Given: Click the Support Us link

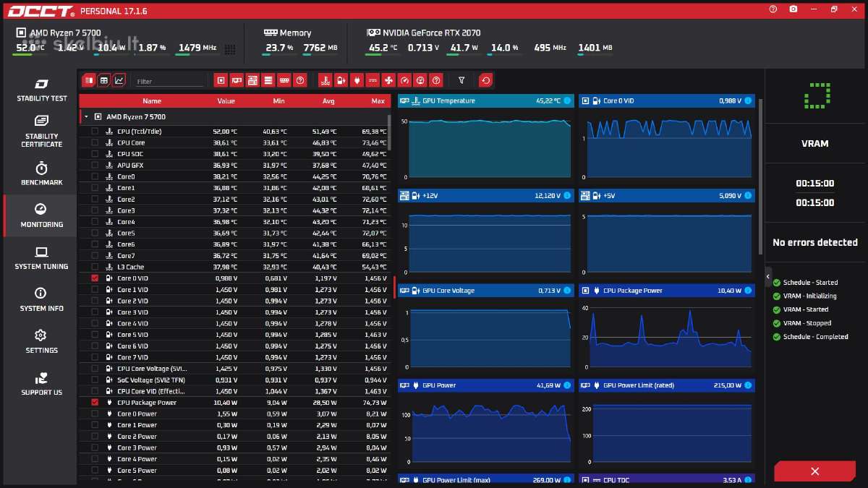Looking at the screenshot, I should point(41,384).
